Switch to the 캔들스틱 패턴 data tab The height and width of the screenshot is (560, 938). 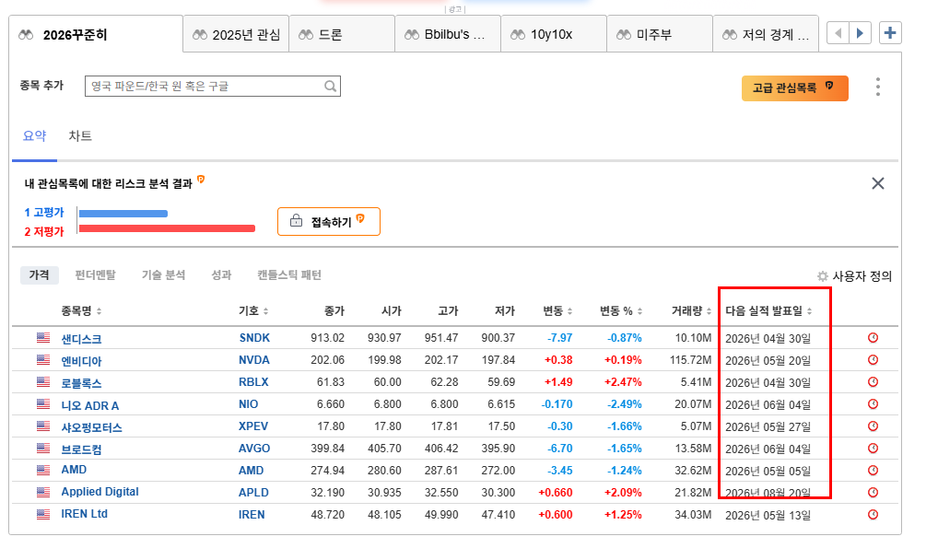point(289,275)
